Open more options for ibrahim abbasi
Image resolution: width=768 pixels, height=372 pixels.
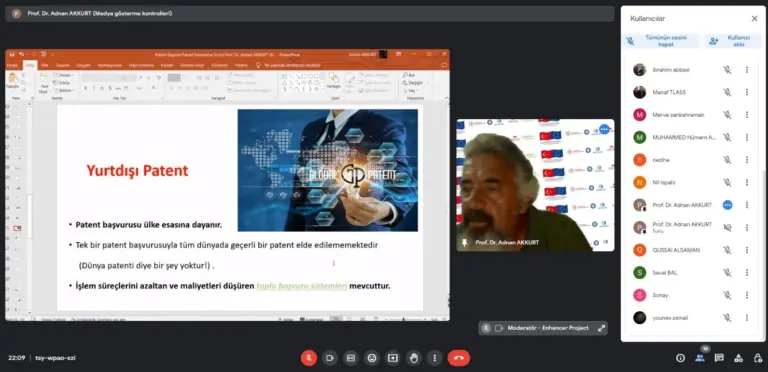tap(747, 70)
